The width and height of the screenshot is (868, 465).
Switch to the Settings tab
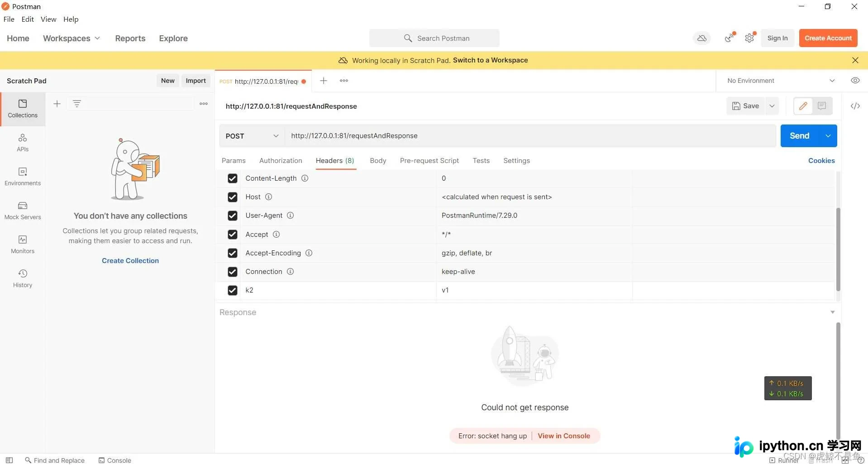click(x=516, y=161)
